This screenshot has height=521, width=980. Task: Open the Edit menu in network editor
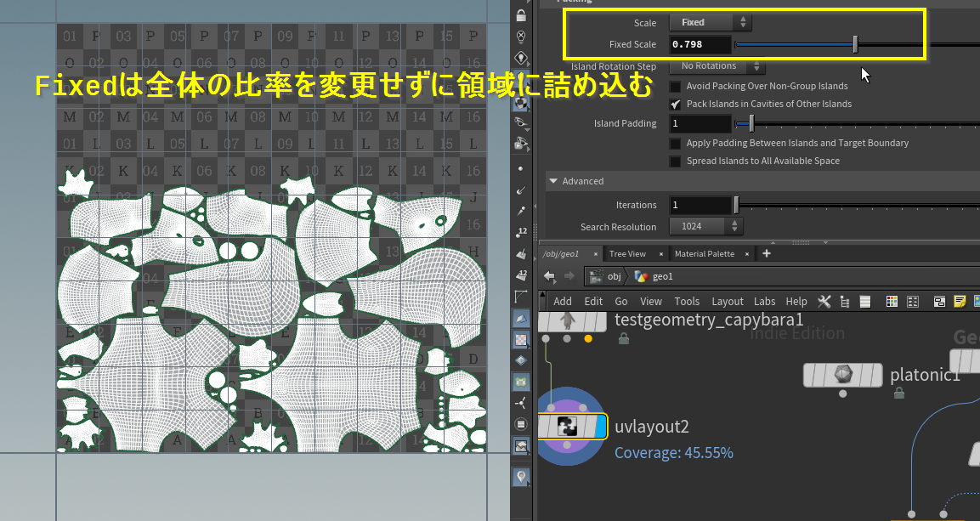[593, 302]
